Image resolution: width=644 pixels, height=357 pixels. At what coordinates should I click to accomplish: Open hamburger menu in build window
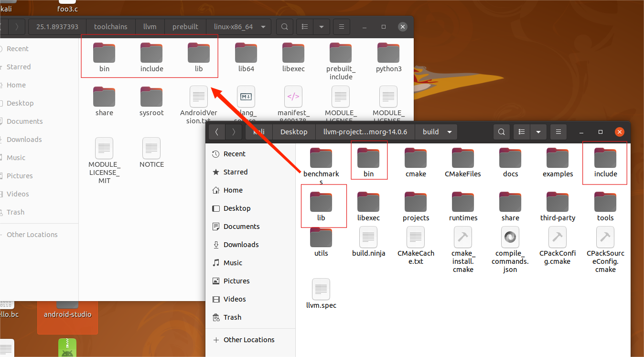tap(558, 132)
